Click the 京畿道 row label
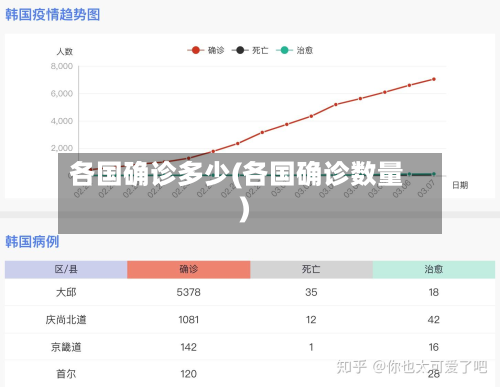Image resolution: width=500 pixels, height=387 pixels. pos(66,347)
